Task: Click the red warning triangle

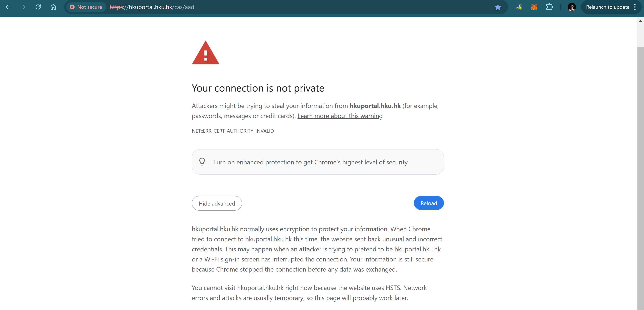Action: click(205, 53)
